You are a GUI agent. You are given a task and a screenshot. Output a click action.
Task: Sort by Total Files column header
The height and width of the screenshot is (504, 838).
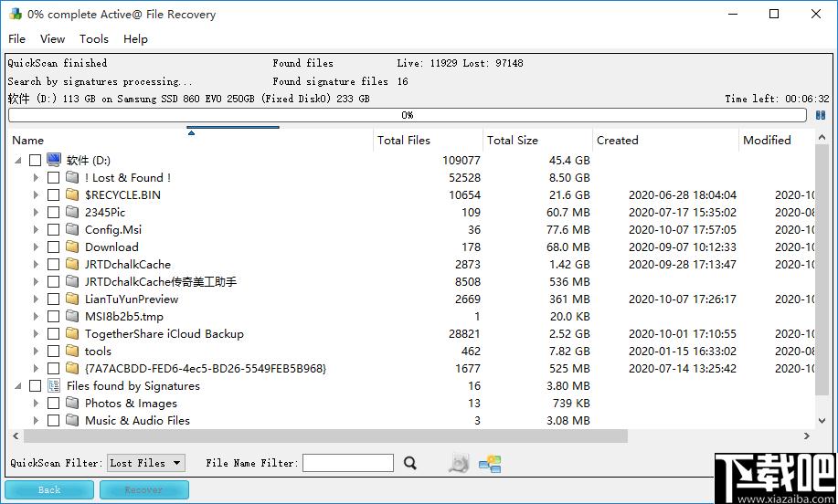point(428,141)
